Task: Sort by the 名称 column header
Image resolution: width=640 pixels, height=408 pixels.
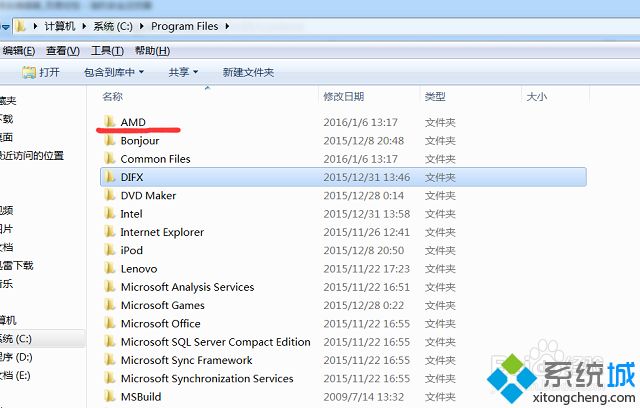Action: pyautogui.click(x=113, y=96)
